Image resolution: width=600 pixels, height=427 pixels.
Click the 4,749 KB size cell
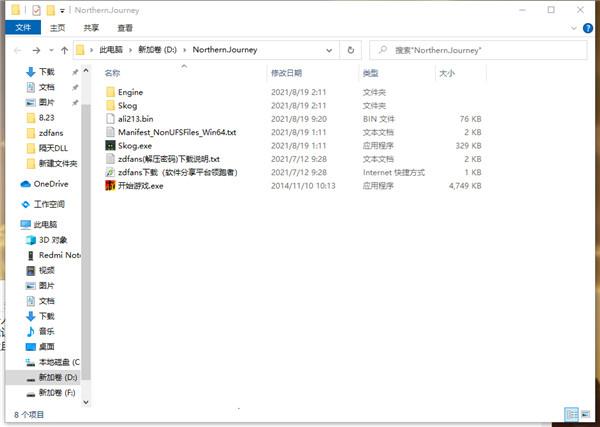[x=465, y=186]
